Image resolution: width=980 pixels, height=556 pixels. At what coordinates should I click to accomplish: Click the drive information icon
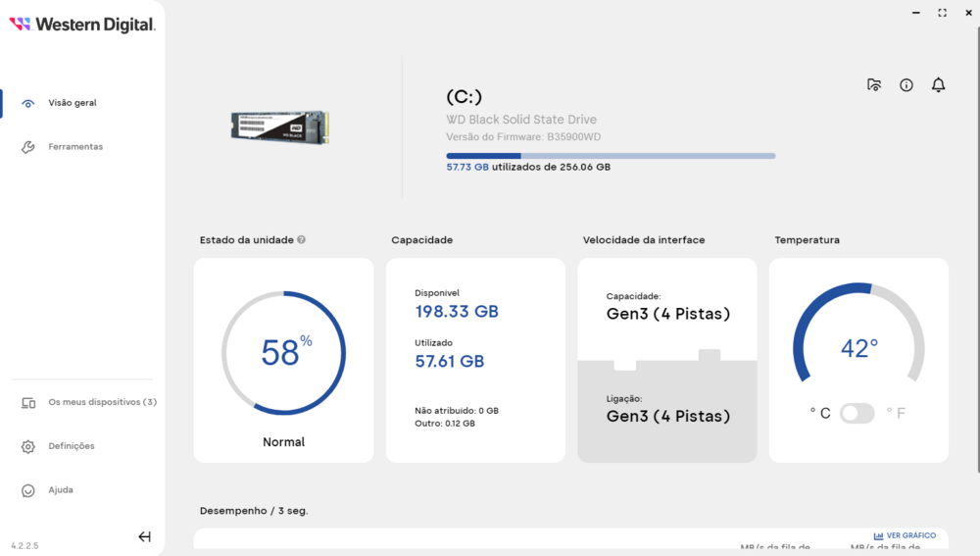[x=906, y=85]
